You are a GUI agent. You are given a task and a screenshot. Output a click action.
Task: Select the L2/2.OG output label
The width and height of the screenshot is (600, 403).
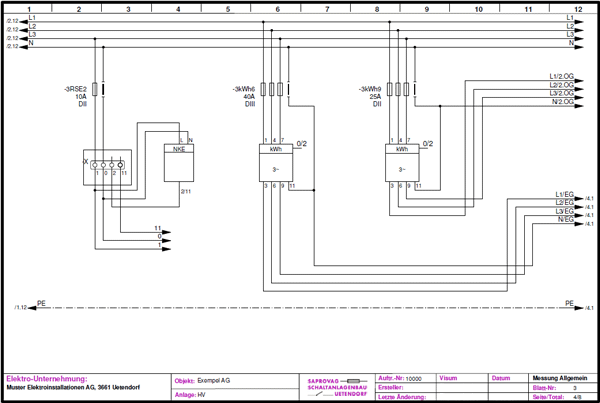[561, 85]
